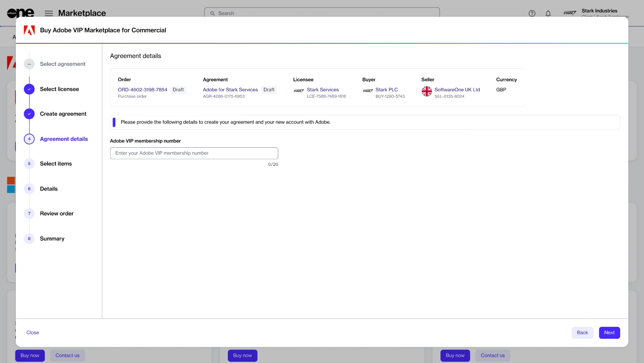Click the Draft badge next to the agreement
The image size is (644, 363).
tap(269, 90)
